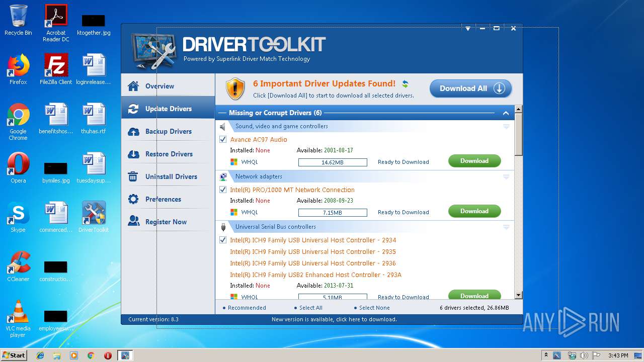Viewport: 644px width, 362px height.
Task: Switch to the Register Now tab
Action: coord(168,222)
